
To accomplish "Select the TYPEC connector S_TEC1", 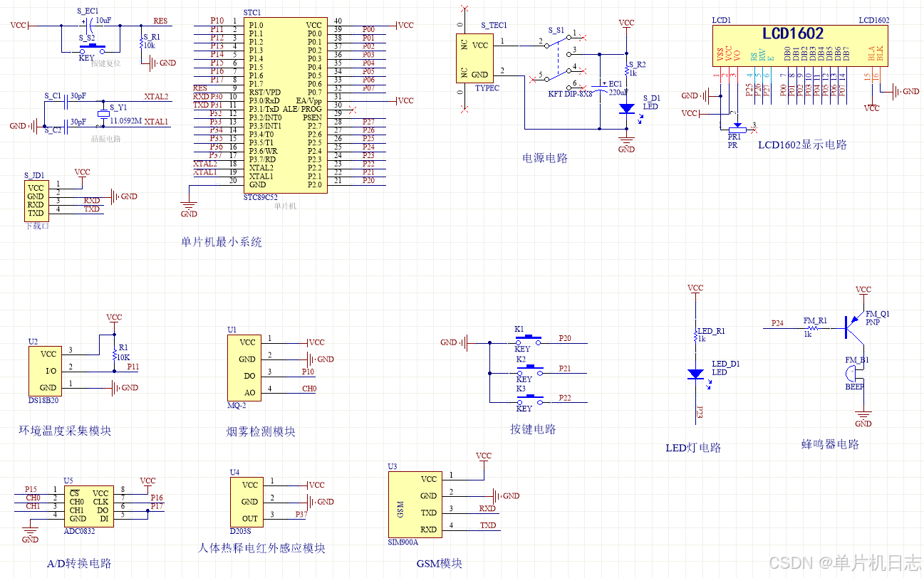I will click(x=474, y=58).
